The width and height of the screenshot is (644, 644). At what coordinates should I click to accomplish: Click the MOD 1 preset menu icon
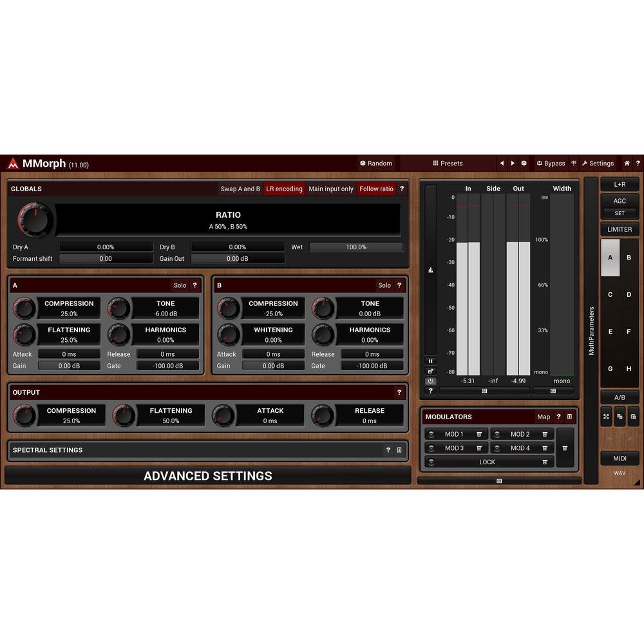[479, 435]
